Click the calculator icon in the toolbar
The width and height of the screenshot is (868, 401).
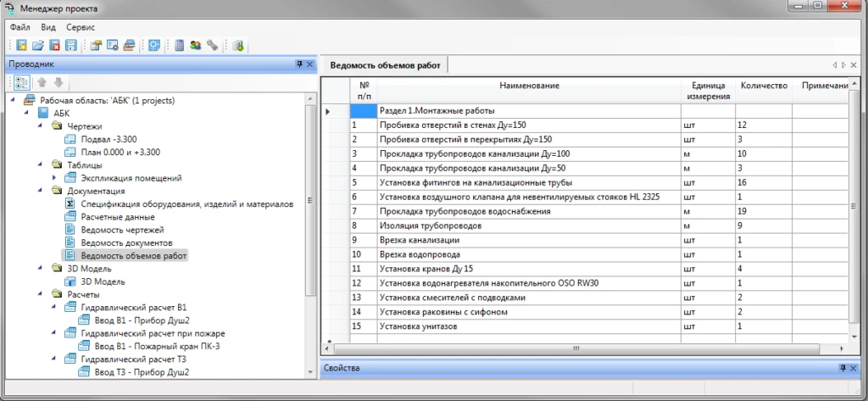180,45
